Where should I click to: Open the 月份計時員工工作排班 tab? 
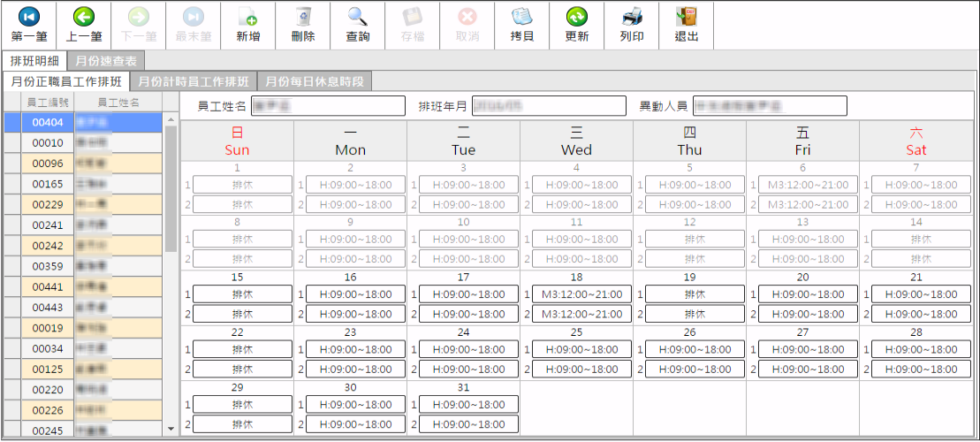[x=193, y=81]
